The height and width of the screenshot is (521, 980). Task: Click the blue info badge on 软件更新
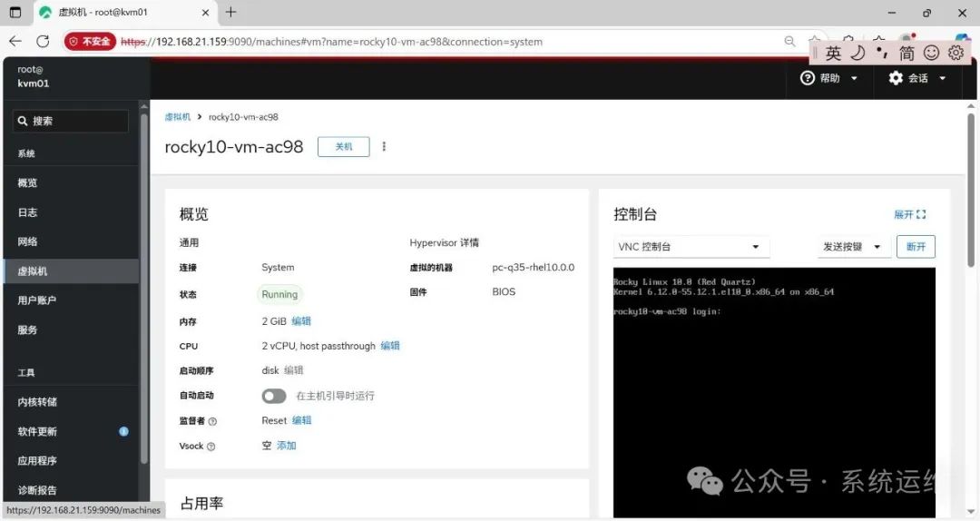[123, 431]
